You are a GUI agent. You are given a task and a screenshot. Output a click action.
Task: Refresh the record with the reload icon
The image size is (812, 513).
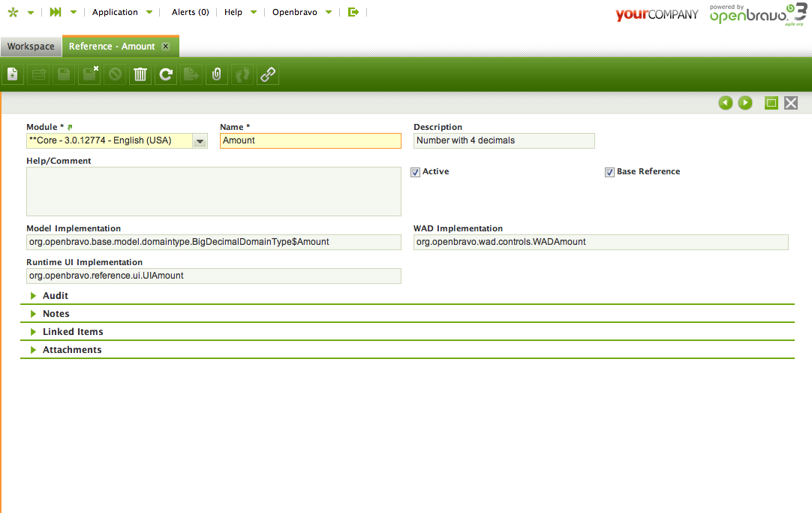click(x=166, y=74)
